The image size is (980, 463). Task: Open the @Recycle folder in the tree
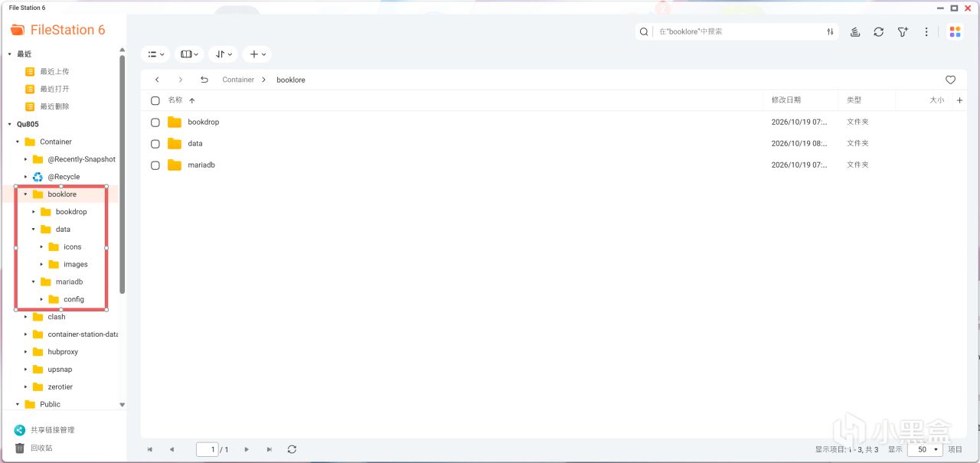(x=64, y=177)
